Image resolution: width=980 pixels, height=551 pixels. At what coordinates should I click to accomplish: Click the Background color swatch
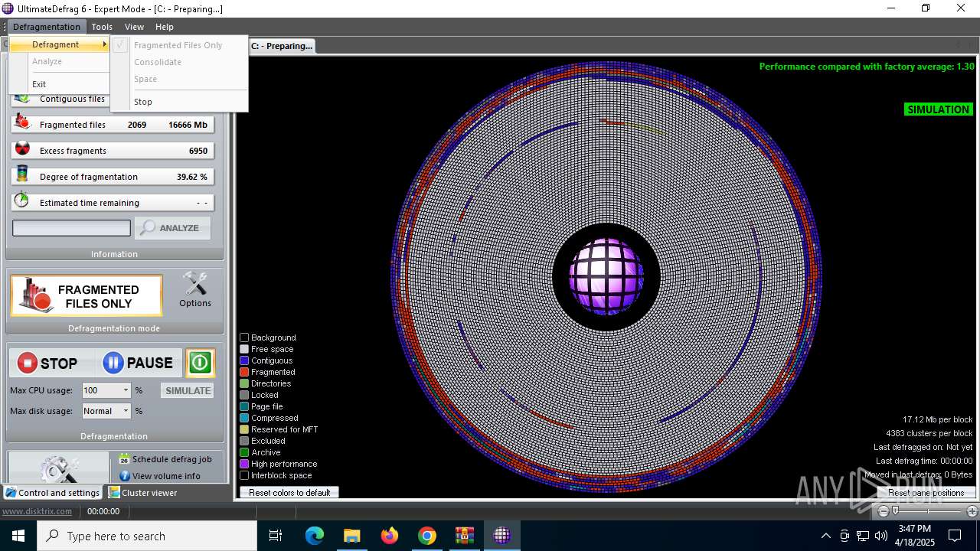(244, 337)
